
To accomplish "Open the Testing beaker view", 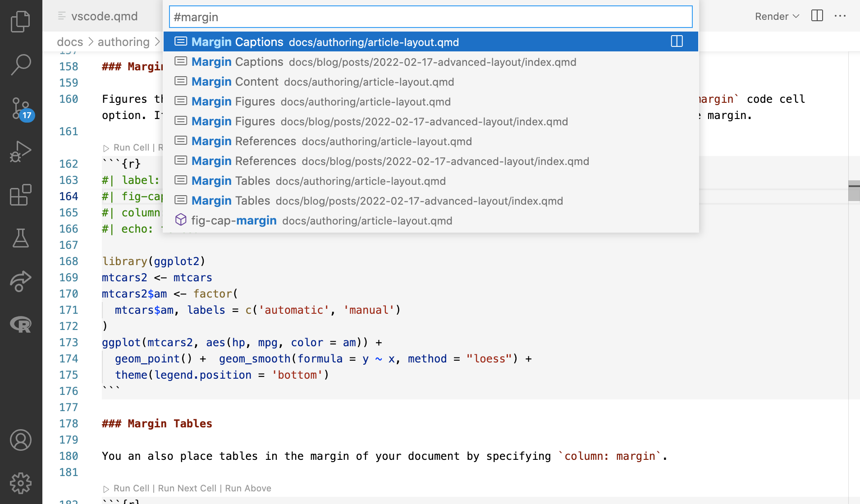I will point(21,238).
